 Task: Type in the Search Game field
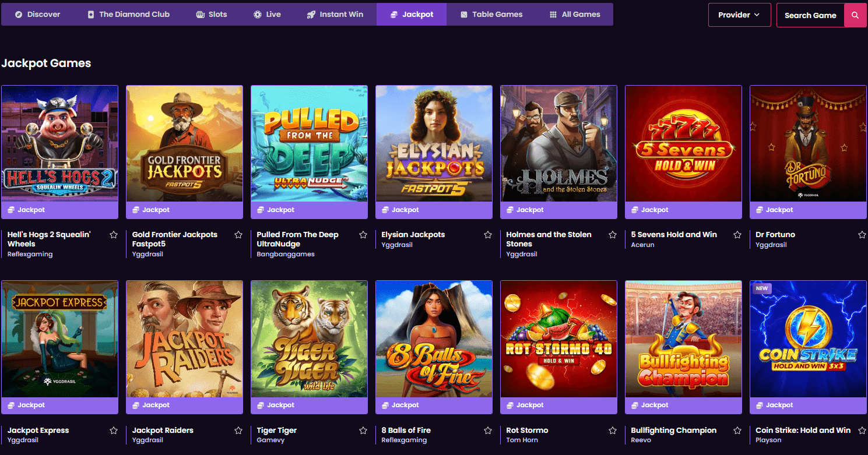coord(810,15)
